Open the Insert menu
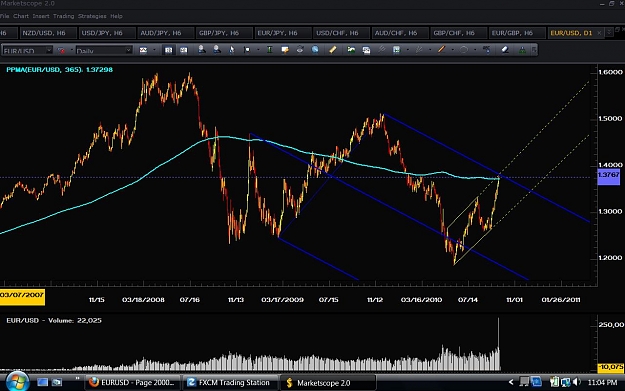The width and height of the screenshot is (625, 391). (41, 16)
